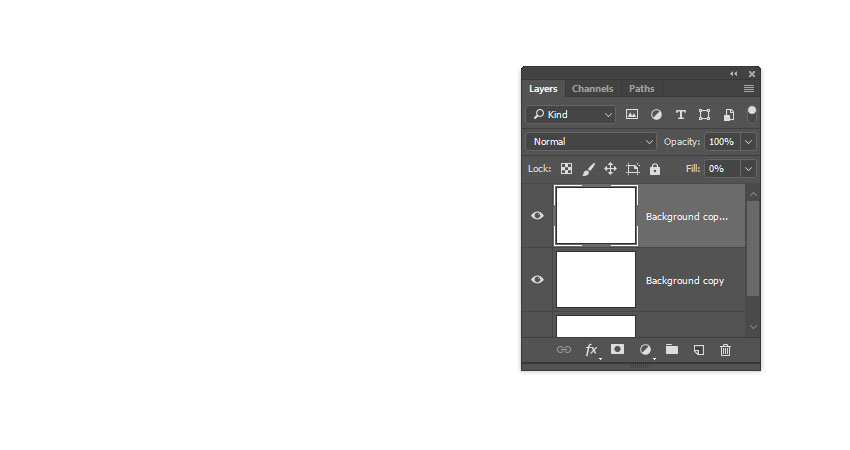Click the 'Background copy' layer name
The height and width of the screenshot is (450, 850).
tap(685, 280)
